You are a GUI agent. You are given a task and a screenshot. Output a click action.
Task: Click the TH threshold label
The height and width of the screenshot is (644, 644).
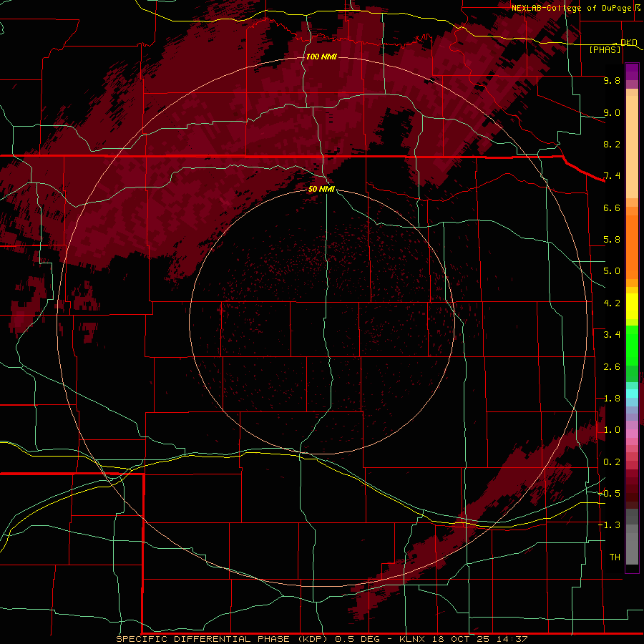tap(615, 557)
